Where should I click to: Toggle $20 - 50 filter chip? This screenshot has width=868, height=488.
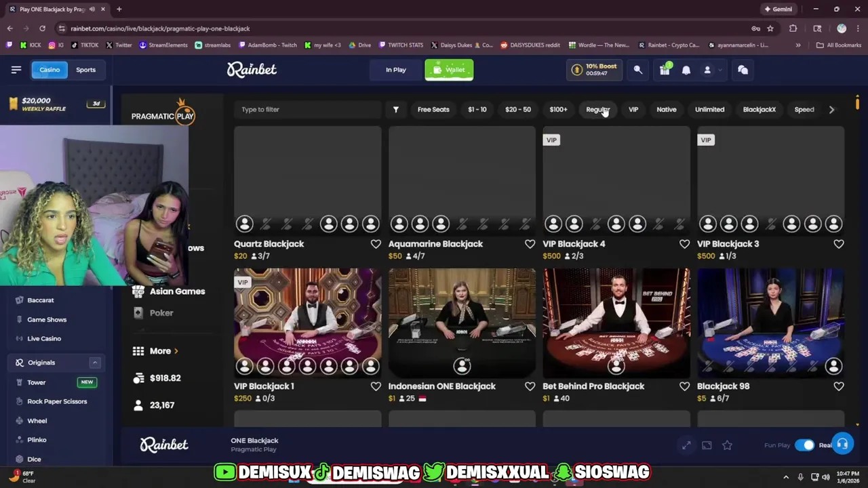[x=518, y=109]
